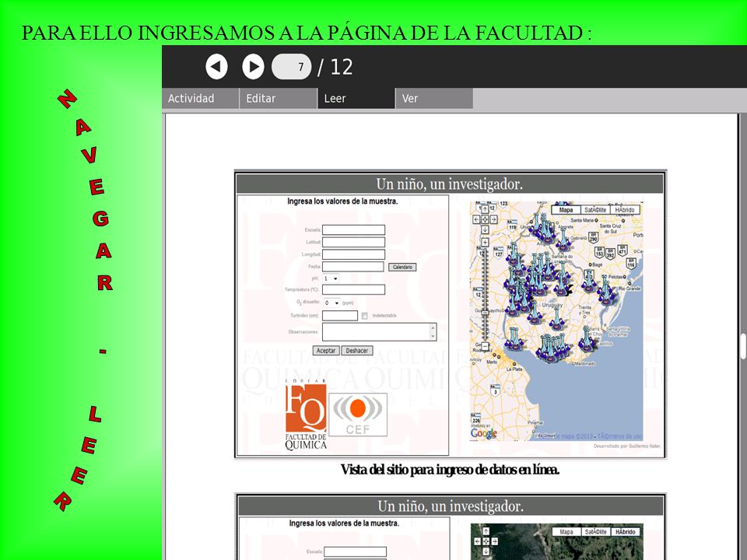This screenshot has width=747, height=560.
Task: Open the O2 disuelto dropdown showing 0
Action: point(331,303)
